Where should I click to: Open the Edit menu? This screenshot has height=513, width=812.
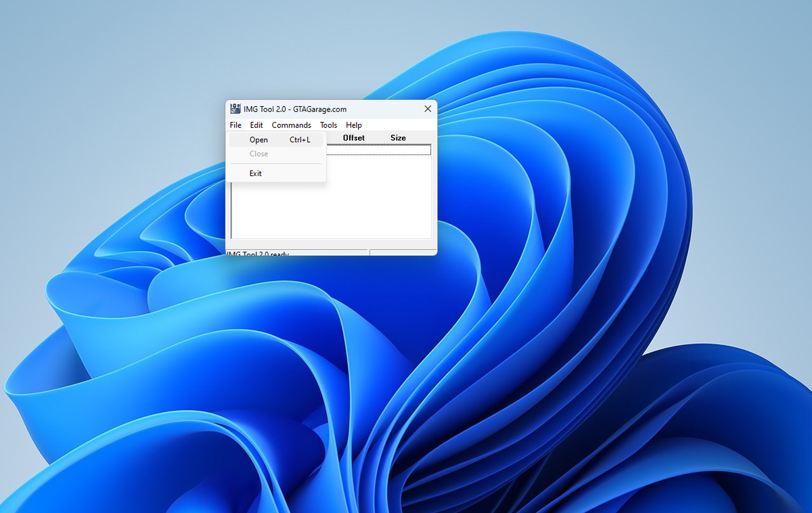(256, 125)
